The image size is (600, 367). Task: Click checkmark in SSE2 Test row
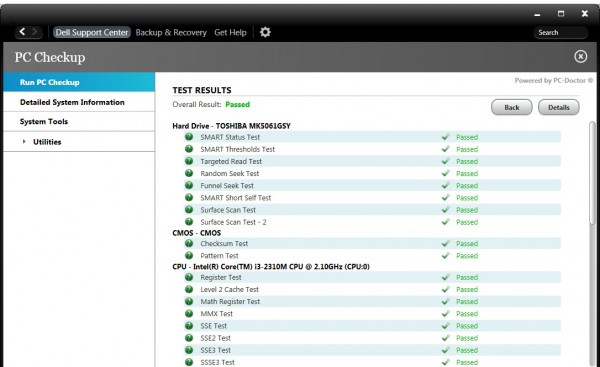[445, 338]
